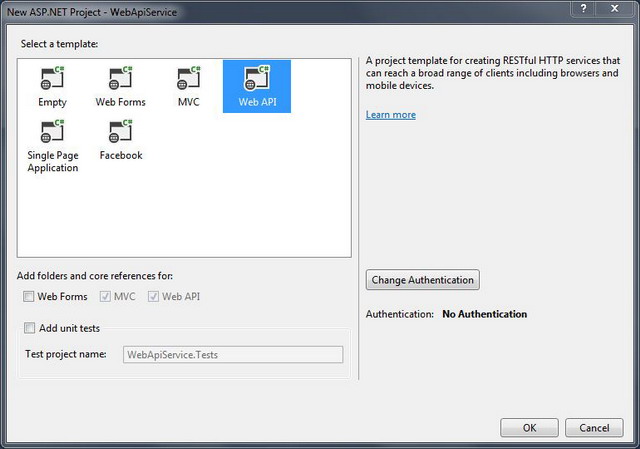Choose the Facebook template icon
The image size is (640, 449).
click(x=120, y=131)
